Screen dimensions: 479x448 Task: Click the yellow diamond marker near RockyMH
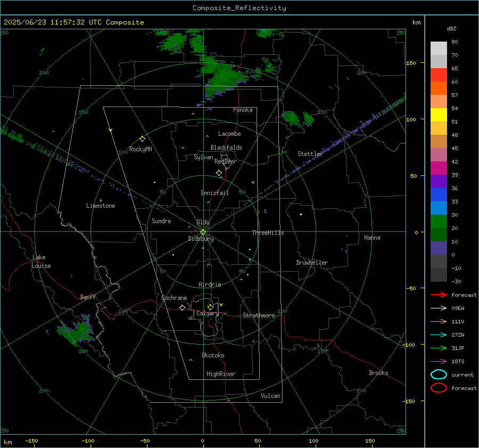[142, 139]
